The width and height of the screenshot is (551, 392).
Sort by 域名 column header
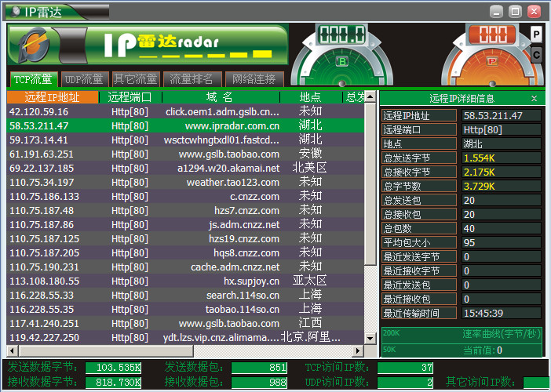tap(221, 97)
